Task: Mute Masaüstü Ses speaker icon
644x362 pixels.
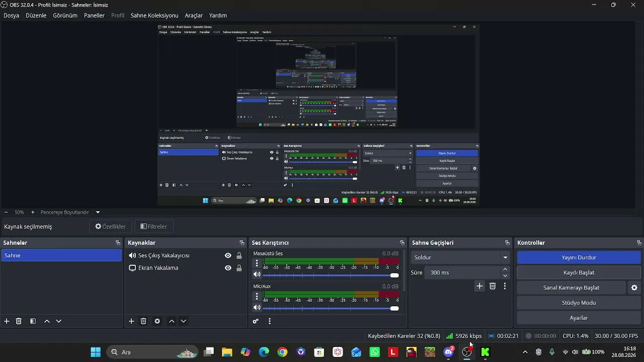Action: [257, 275]
